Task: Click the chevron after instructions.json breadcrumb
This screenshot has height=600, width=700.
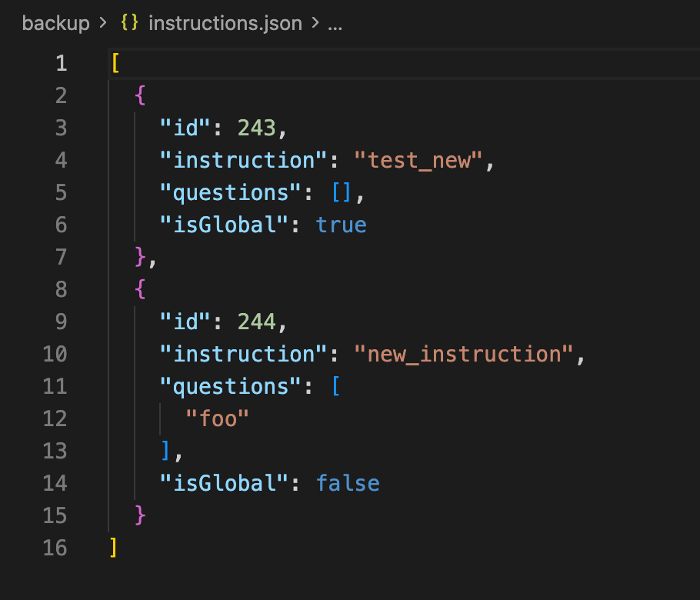Action: pyautogui.click(x=315, y=23)
